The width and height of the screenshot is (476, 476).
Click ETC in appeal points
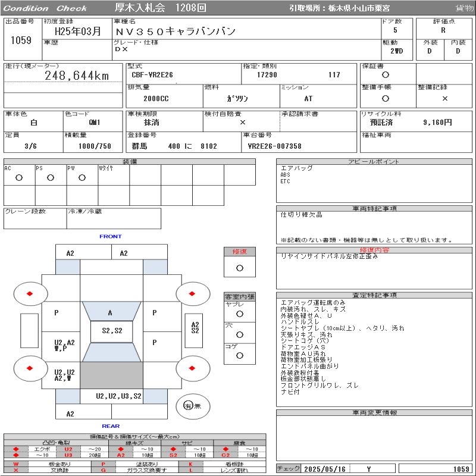click(x=286, y=181)
